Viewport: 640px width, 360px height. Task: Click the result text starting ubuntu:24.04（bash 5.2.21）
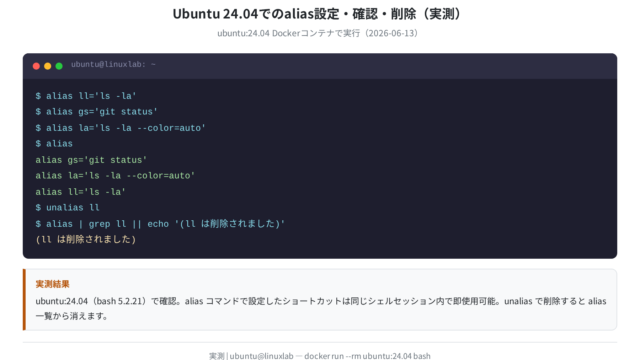[321, 301]
